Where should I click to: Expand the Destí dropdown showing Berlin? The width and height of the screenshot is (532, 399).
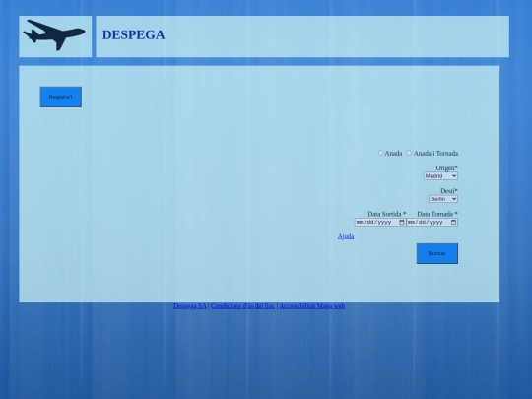pos(443,199)
